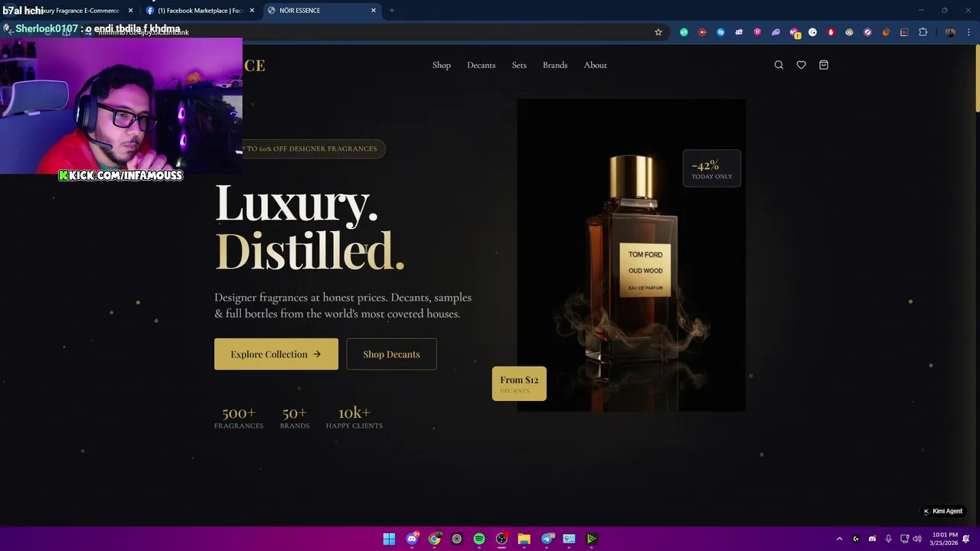Click the volume icon in system tray
Viewport: 980px width, 551px height.
[x=917, y=539]
